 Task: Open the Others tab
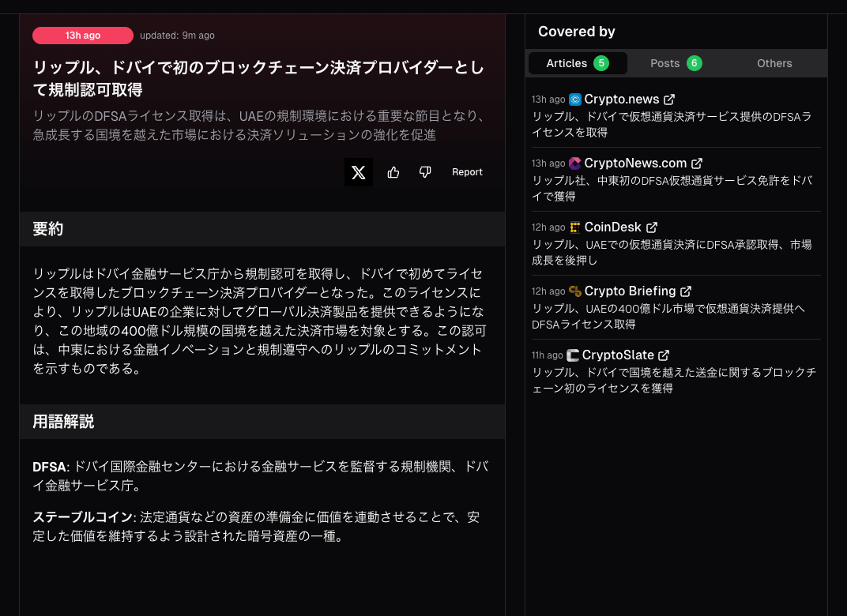coord(774,63)
